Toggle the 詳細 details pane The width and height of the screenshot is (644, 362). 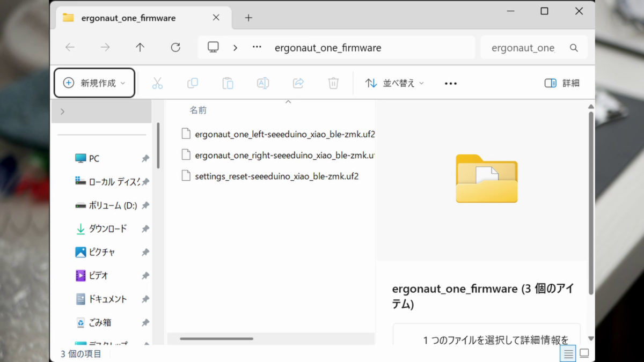(562, 83)
